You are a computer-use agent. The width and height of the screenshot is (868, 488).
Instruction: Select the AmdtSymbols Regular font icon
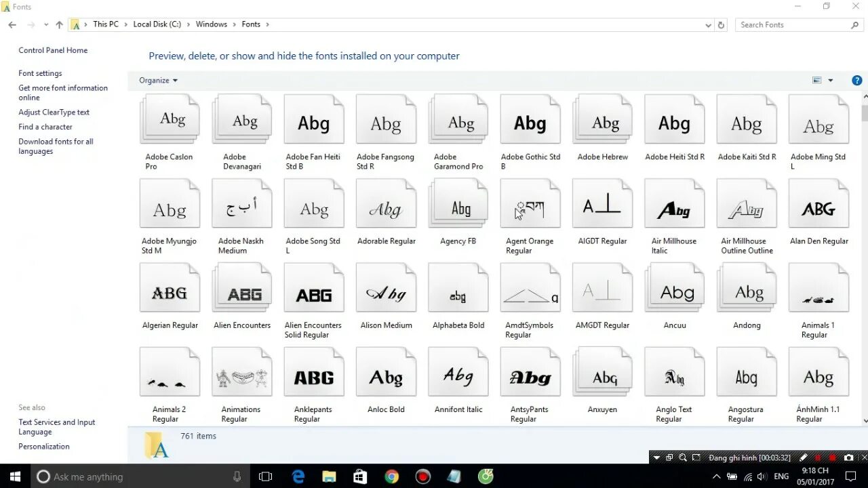pyautogui.click(x=530, y=287)
